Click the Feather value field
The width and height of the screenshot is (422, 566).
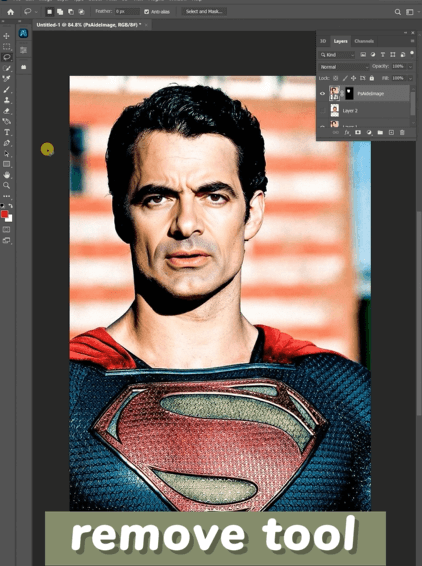coord(127,12)
